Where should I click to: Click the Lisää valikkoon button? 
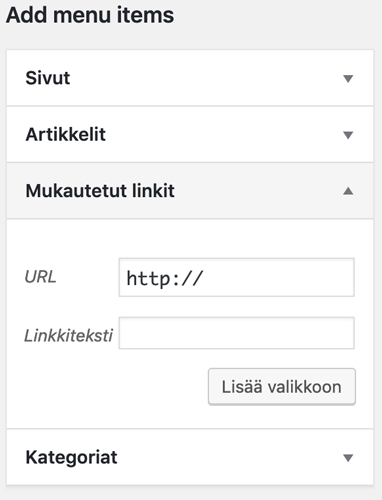(x=282, y=387)
